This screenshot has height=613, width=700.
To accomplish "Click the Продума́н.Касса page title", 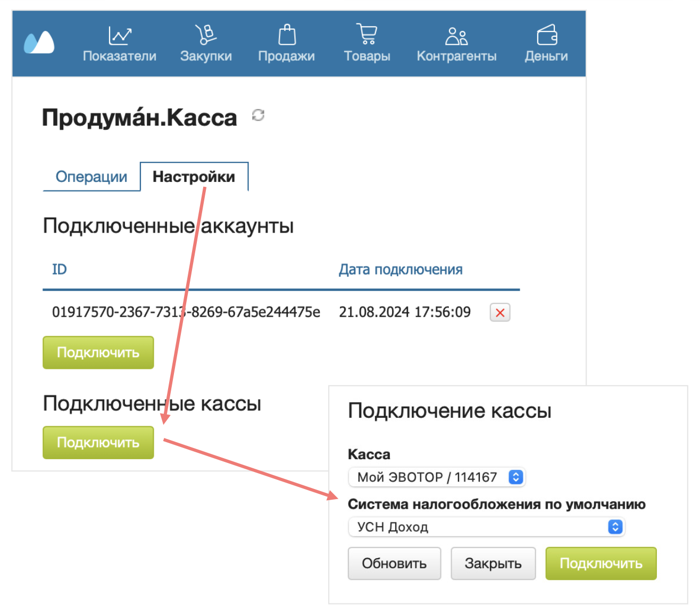I will click(x=139, y=118).
